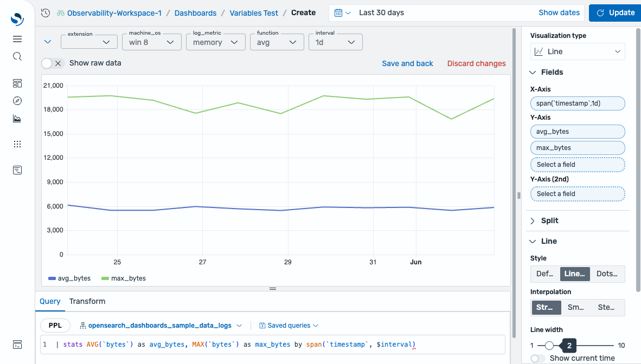The image size is (641, 364).
Task: Go to Variables Test breadcrumb
Action: 254,13
